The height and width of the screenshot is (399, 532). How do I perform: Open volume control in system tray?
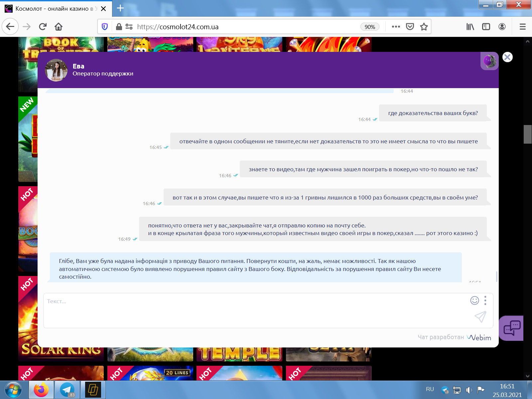point(469,390)
